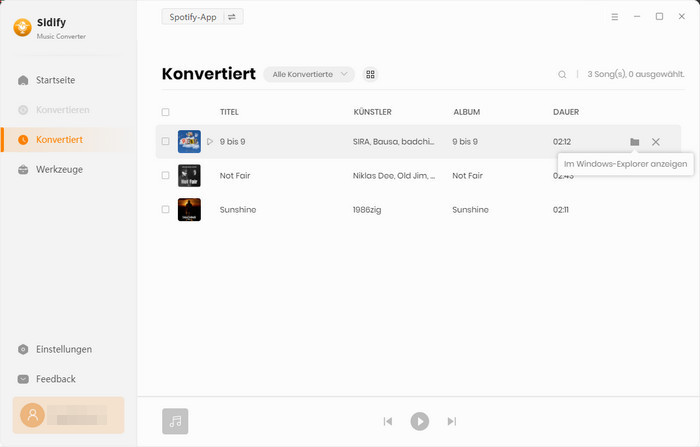Open the user account profile box
This screenshot has width=700, height=447.
click(x=68, y=415)
